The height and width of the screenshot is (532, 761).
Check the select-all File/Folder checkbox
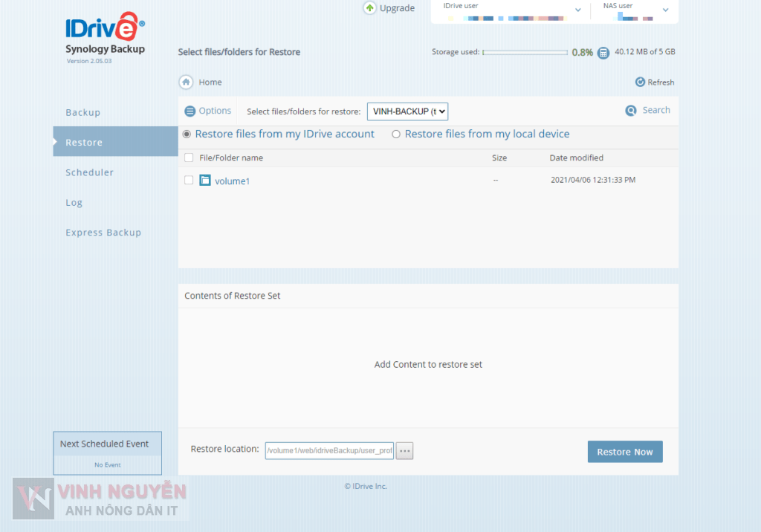click(x=189, y=158)
